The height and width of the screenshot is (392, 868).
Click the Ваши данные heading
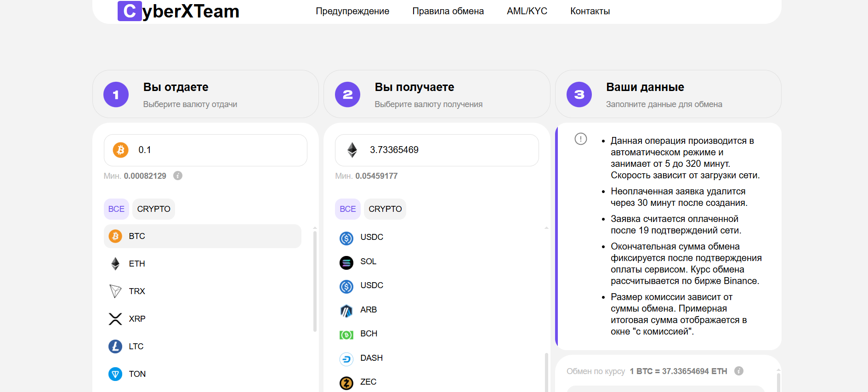[x=645, y=87]
